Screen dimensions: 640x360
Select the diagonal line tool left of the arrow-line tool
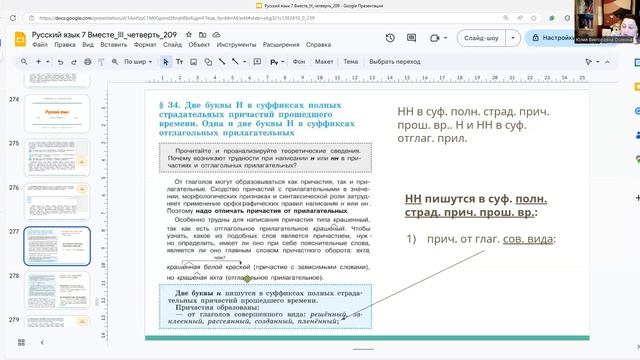(x=222, y=62)
